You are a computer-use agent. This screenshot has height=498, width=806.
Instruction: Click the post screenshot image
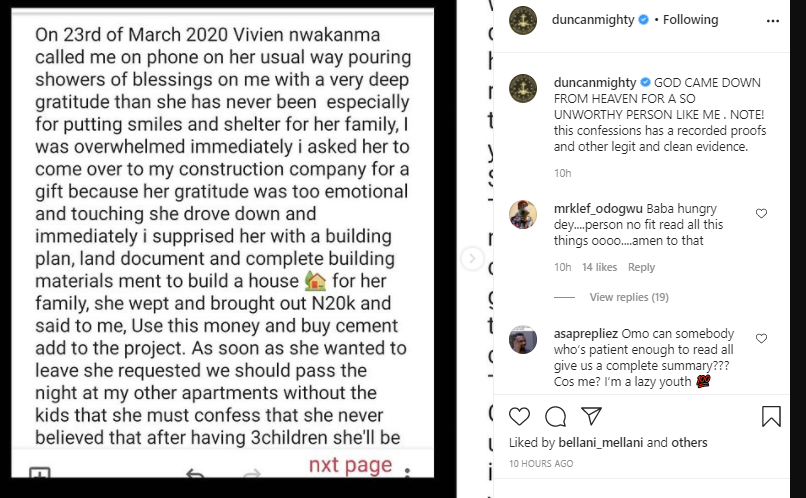tap(224, 240)
